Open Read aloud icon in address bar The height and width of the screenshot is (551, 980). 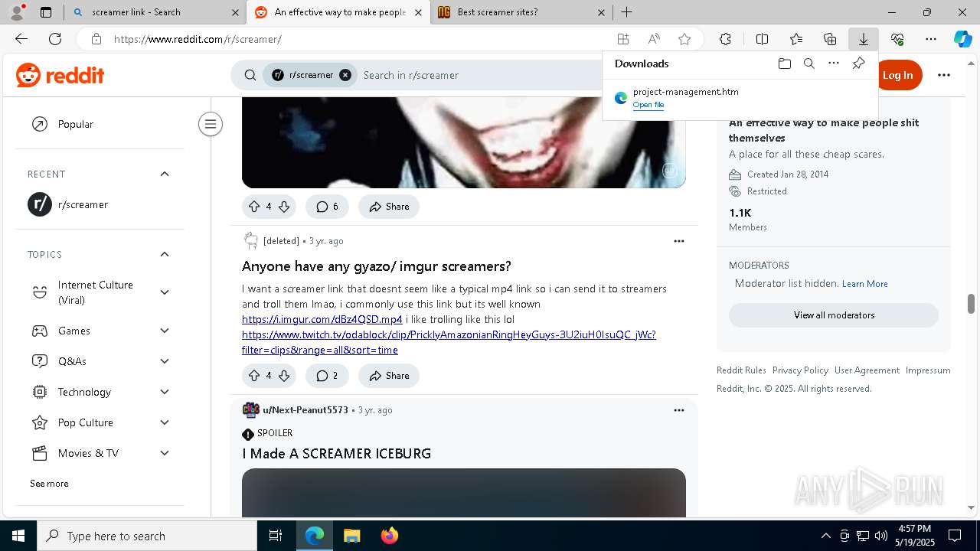[654, 39]
